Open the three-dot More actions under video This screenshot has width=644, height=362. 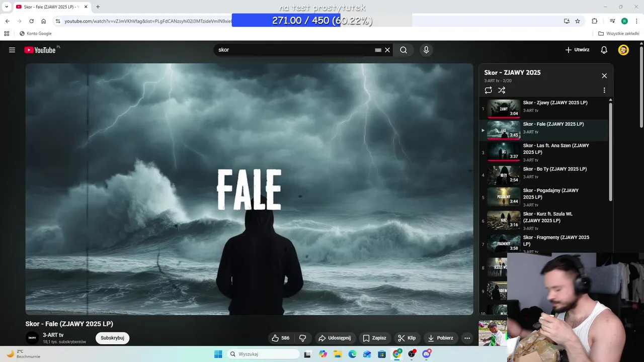(x=467, y=338)
